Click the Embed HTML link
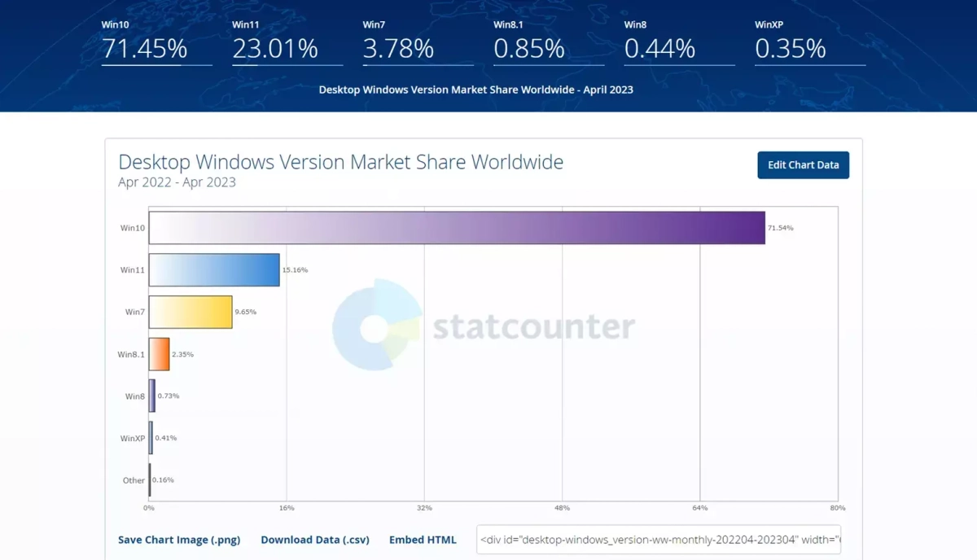This screenshot has width=977, height=560. 423,540
